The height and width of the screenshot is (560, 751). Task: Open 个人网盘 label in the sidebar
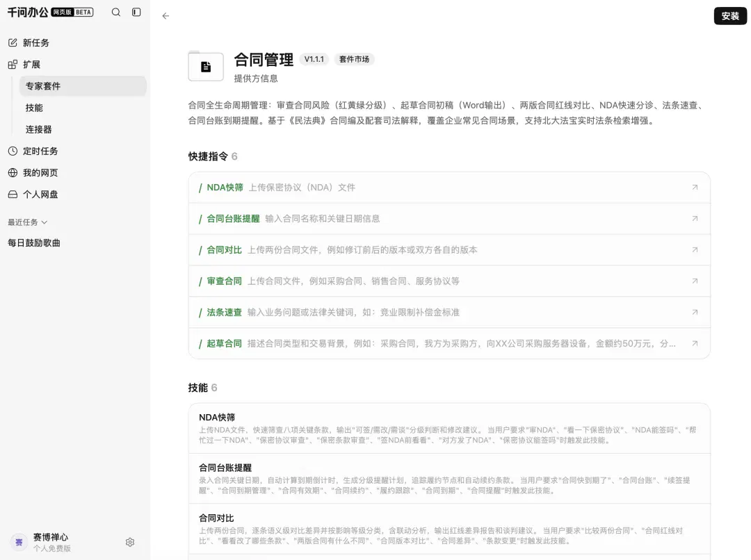tap(40, 195)
